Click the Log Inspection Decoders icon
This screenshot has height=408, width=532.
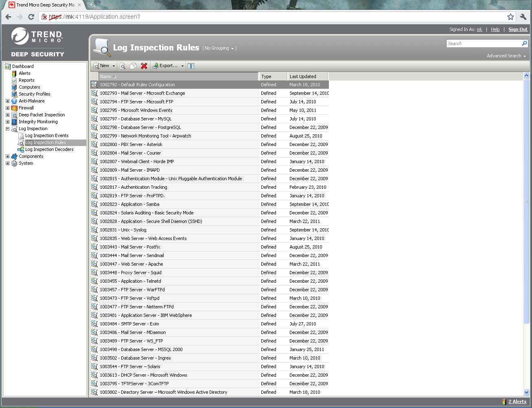21,149
